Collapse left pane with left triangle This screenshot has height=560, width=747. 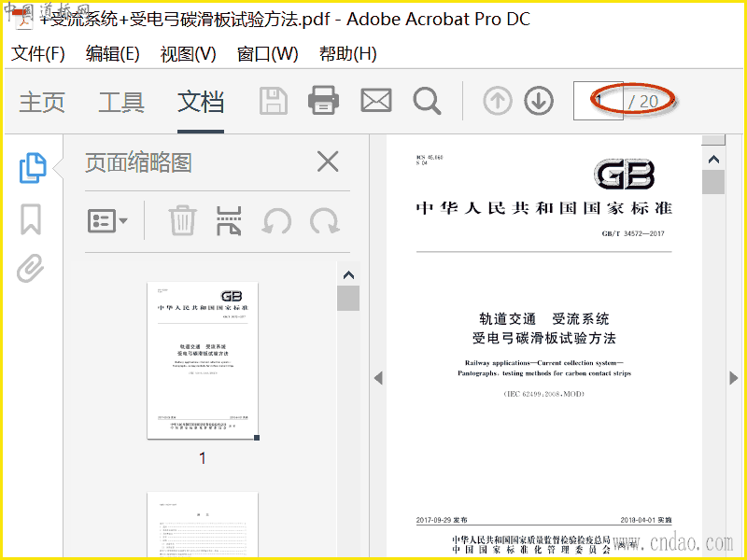pos(378,378)
